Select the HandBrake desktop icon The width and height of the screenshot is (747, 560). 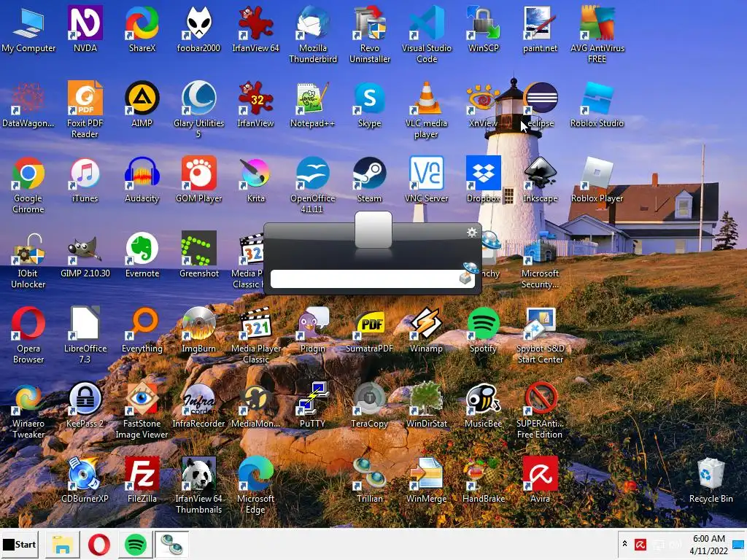pyautogui.click(x=483, y=480)
